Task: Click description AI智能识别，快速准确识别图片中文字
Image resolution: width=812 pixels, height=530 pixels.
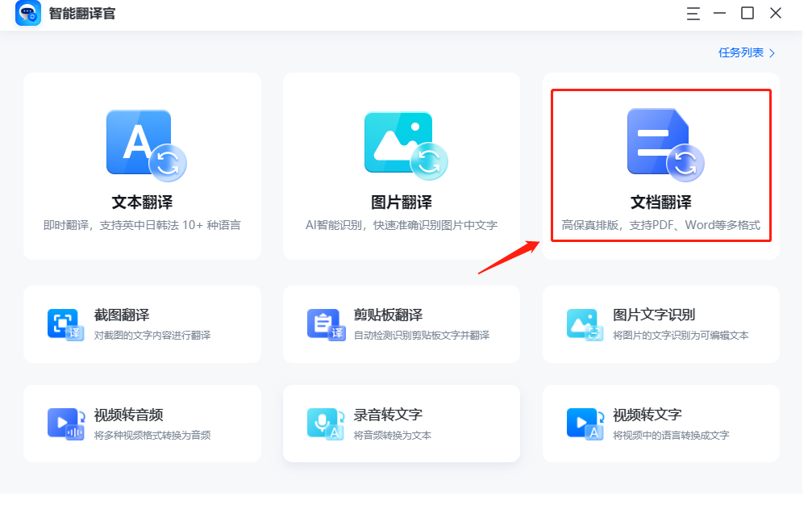Action: [402, 225]
